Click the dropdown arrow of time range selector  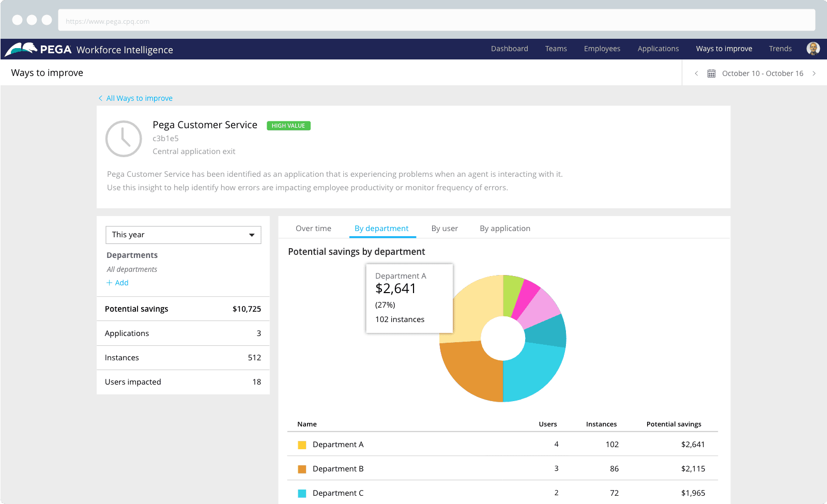[x=252, y=235]
